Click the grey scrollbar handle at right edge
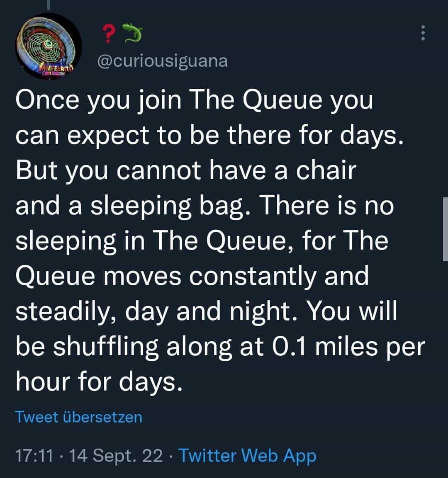The image size is (448, 478). (x=445, y=229)
